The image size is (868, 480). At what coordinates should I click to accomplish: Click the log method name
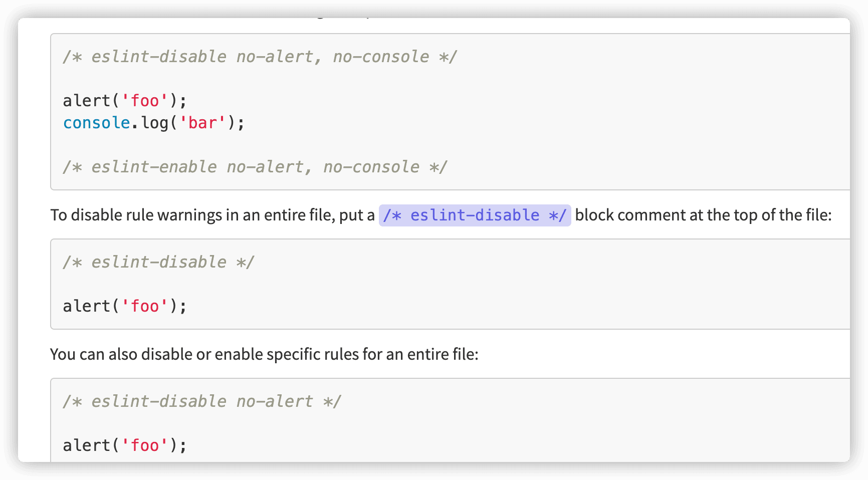[154, 123]
